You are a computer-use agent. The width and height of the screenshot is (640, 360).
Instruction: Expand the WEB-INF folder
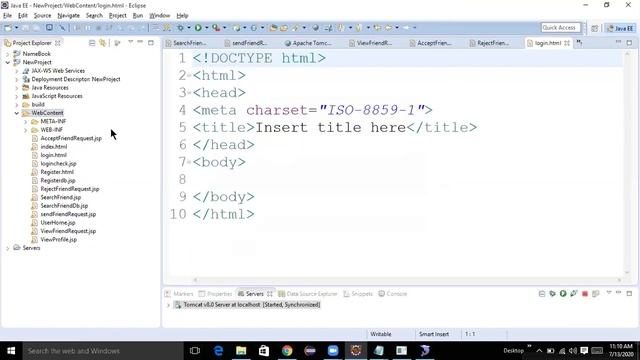click(x=26, y=130)
